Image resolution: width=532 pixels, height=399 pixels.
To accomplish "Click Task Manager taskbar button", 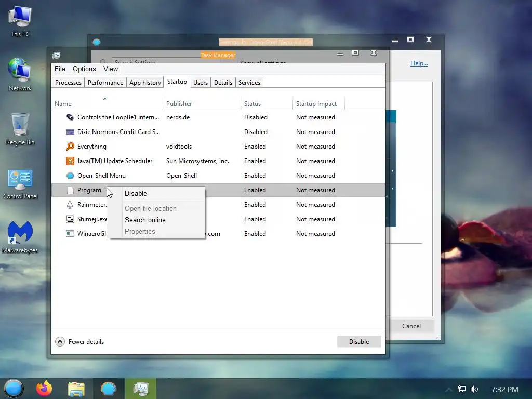I will tap(140, 389).
